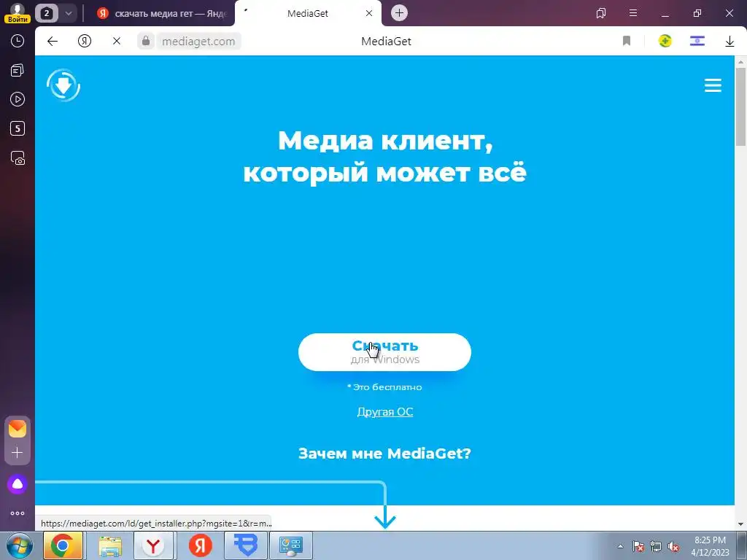Open the sidebar video player icon
747x560 pixels.
point(18,99)
